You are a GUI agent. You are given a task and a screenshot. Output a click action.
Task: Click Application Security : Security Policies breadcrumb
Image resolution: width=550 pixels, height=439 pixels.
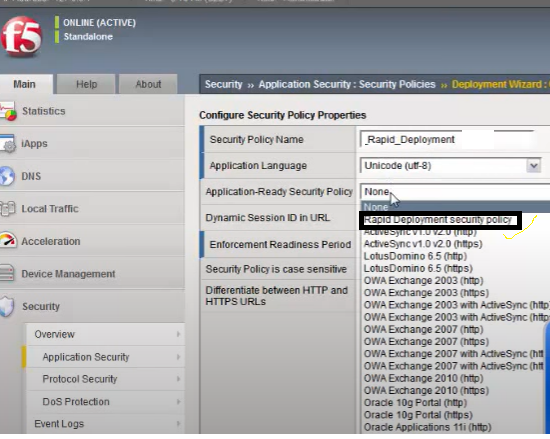347,84
